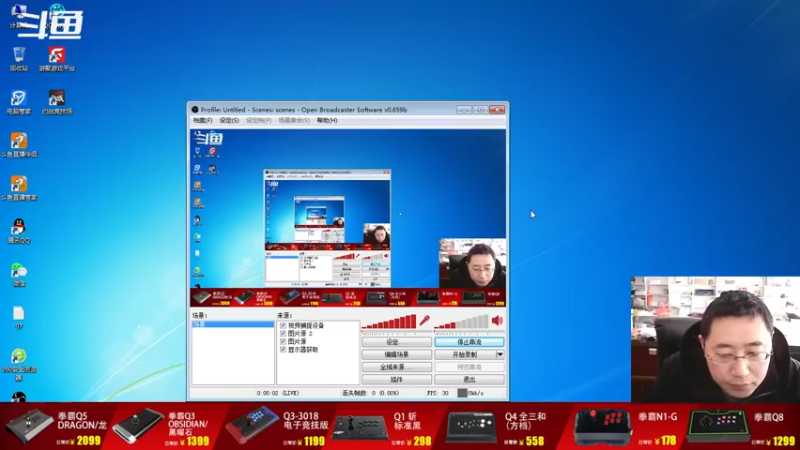Open the 电脑管家 desktop shortcut

coord(19,103)
